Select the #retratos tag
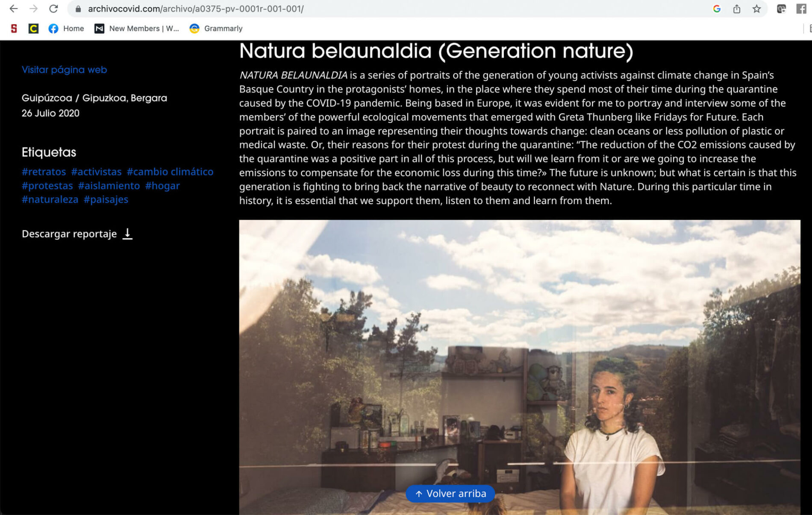The width and height of the screenshot is (812, 515). coord(44,172)
